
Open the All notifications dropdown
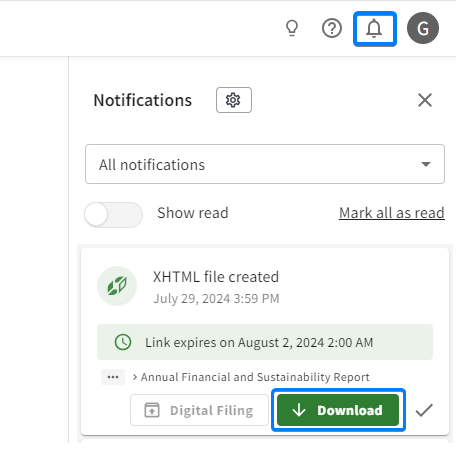coord(265,164)
